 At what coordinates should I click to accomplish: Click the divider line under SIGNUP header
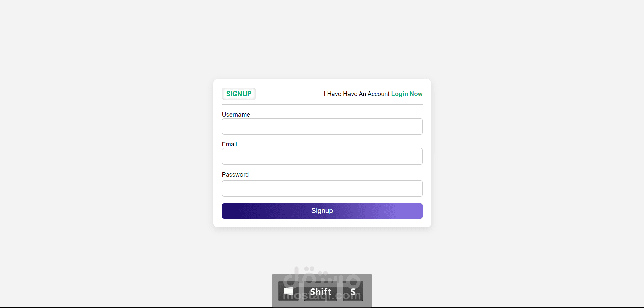(x=322, y=104)
